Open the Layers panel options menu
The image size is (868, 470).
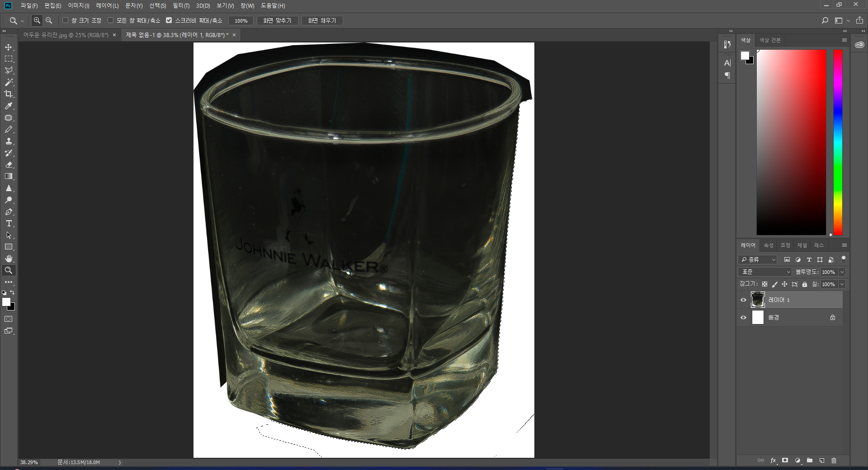coord(844,245)
